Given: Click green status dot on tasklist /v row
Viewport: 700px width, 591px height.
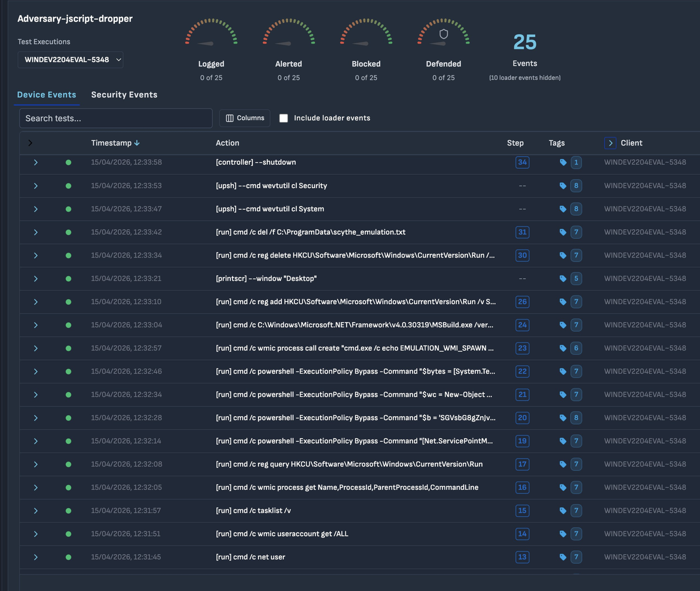Looking at the screenshot, I should click(68, 511).
